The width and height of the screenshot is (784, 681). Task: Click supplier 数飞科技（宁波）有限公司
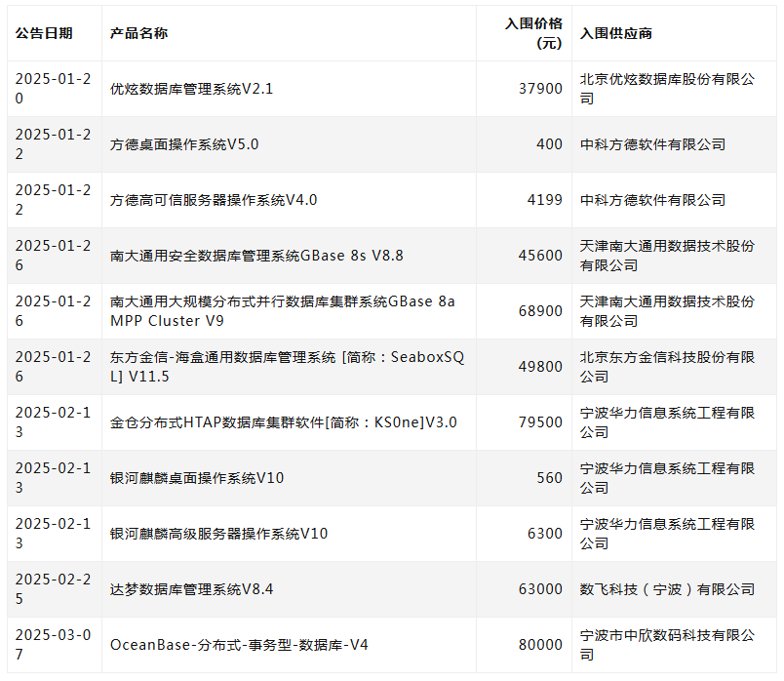pyautogui.click(x=668, y=589)
